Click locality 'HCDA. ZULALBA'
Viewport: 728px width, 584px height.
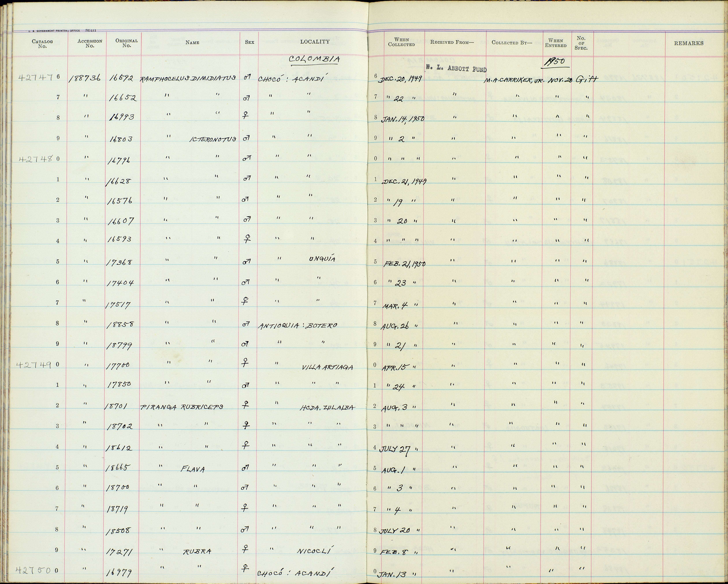click(x=328, y=408)
